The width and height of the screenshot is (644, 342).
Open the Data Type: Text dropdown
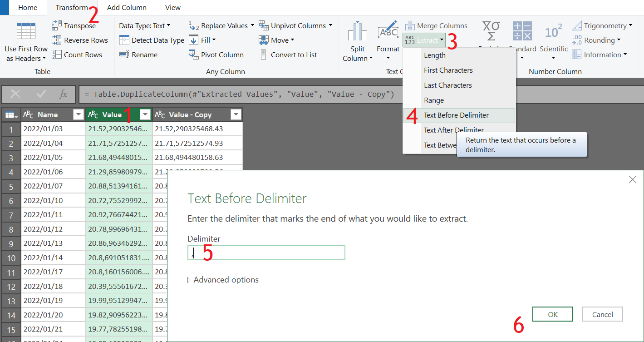(x=145, y=25)
